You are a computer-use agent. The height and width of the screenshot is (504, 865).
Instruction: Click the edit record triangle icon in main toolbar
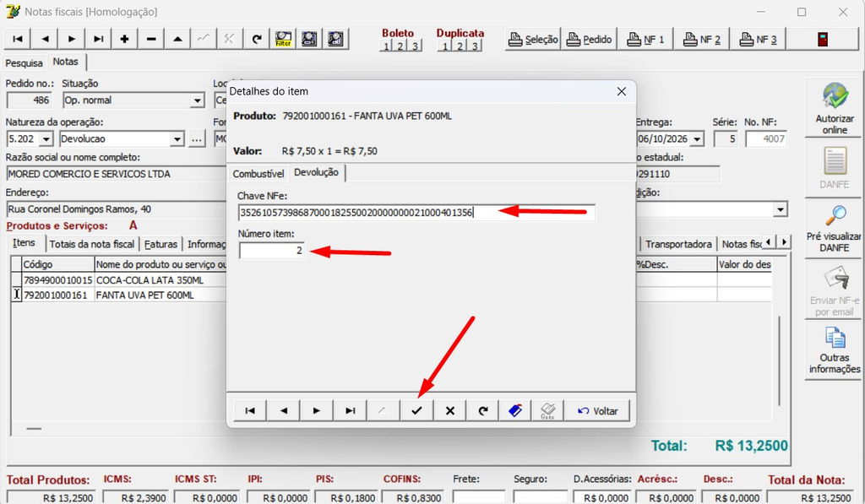(x=177, y=39)
